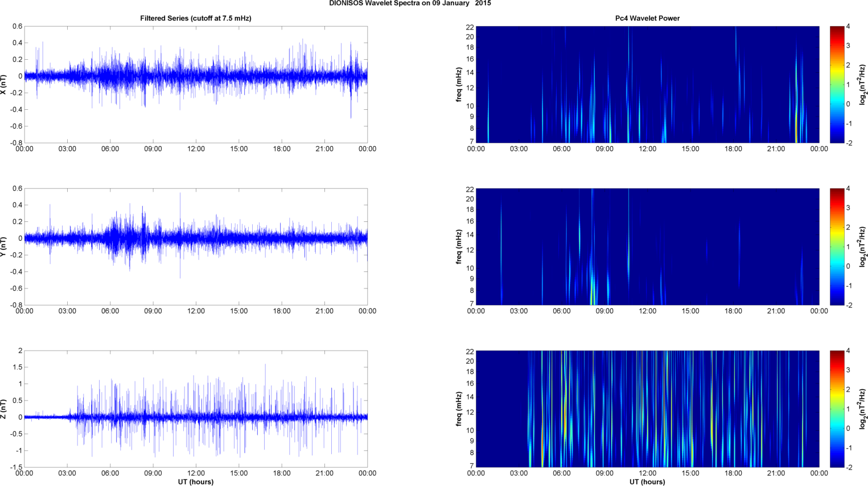Click 18:00 tick under the top spectrogram
Screen dimensions: 868x486
(733, 149)
